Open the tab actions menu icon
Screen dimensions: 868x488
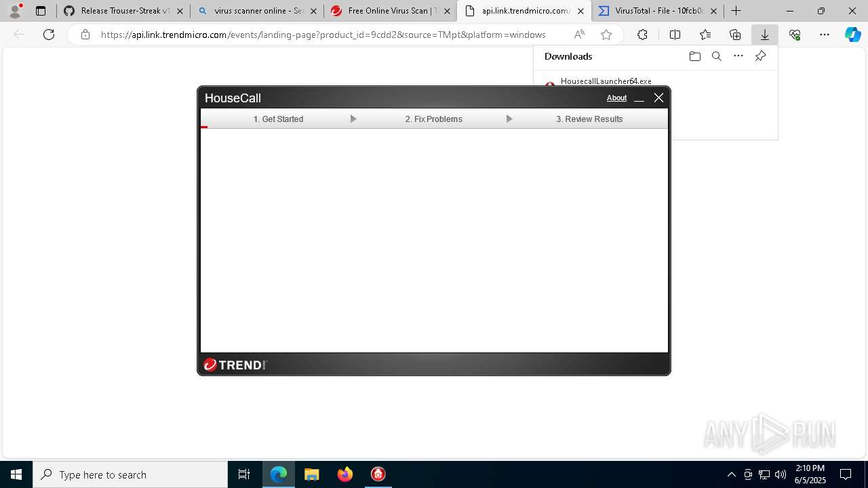pyautogui.click(x=41, y=11)
